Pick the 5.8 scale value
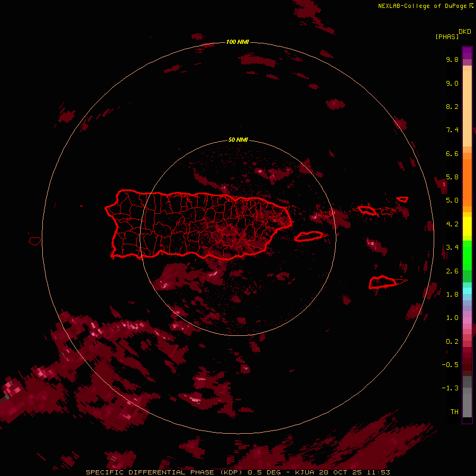Viewport: 476px width, 476px height. [x=452, y=177]
